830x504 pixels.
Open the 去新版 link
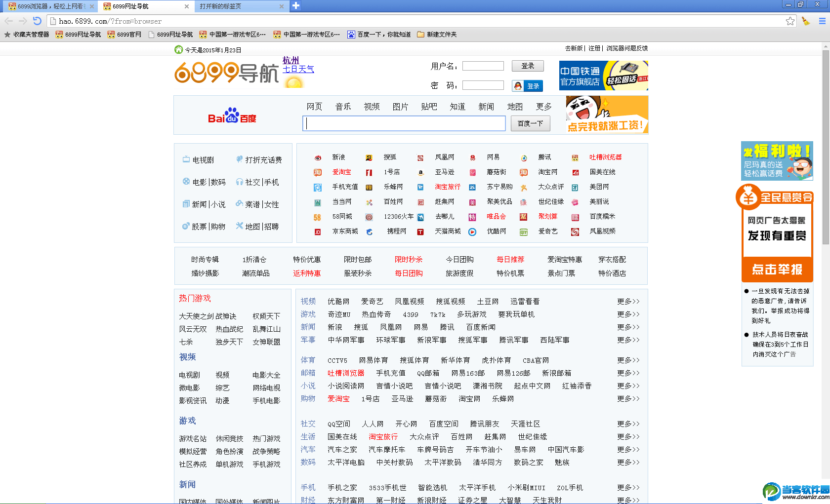click(x=574, y=48)
